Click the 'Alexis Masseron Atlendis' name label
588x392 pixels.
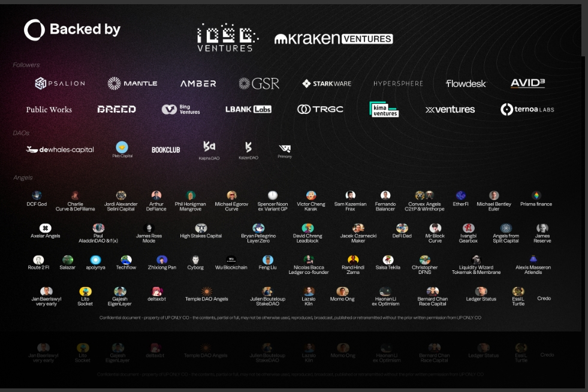click(x=533, y=270)
